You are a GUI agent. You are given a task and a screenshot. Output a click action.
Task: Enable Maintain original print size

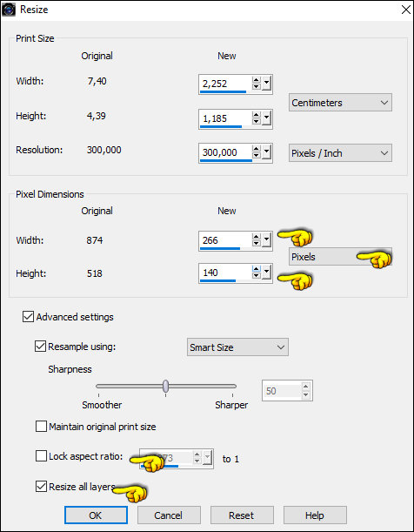pos(42,427)
